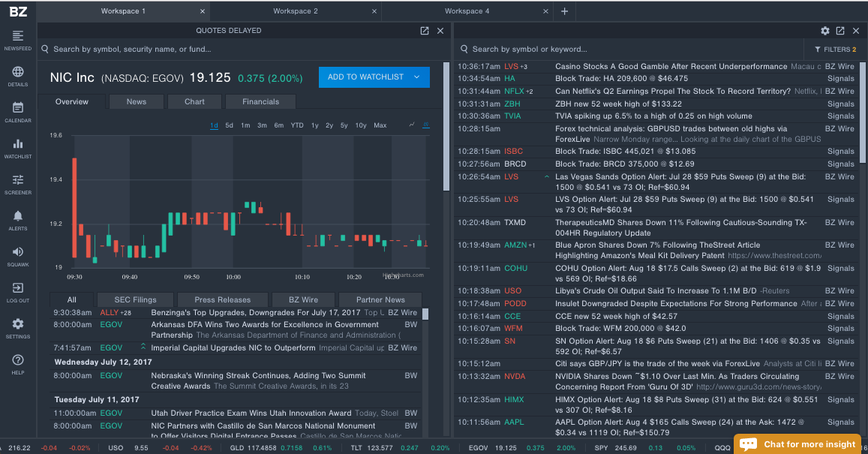Select the YTD chart range

coord(297,125)
